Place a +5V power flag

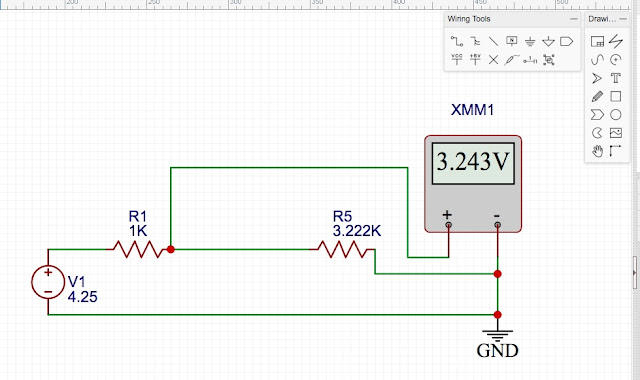point(475,60)
